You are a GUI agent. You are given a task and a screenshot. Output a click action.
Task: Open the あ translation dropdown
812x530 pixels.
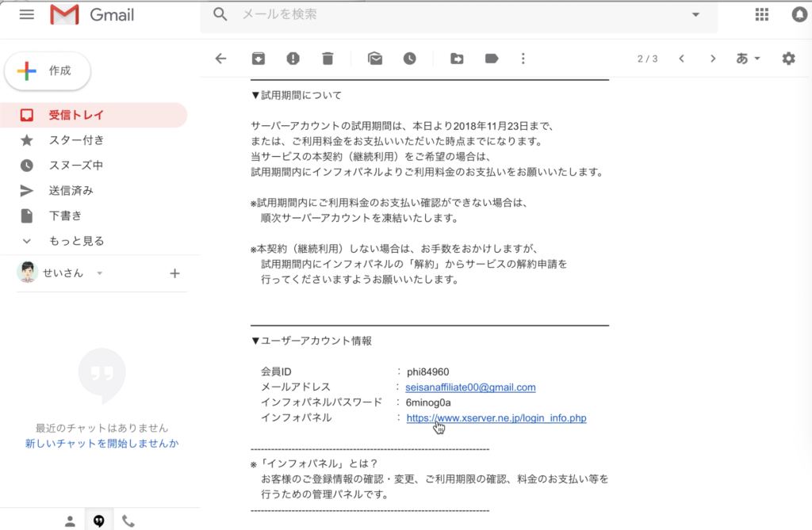[x=746, y=58]
